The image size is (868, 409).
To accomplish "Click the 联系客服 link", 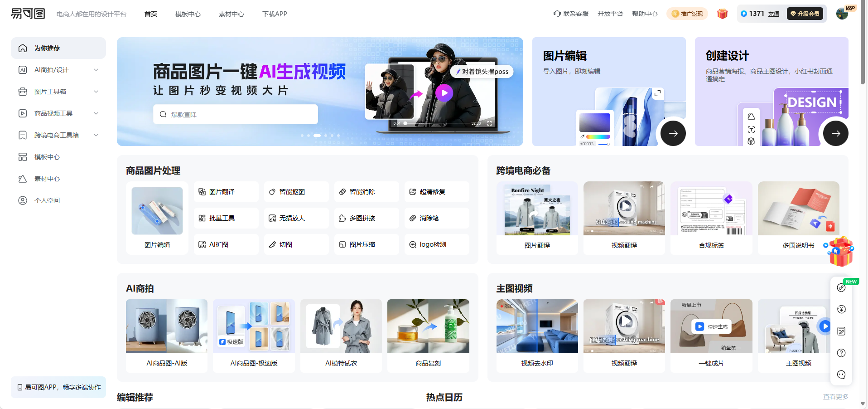I will [571, 14].
